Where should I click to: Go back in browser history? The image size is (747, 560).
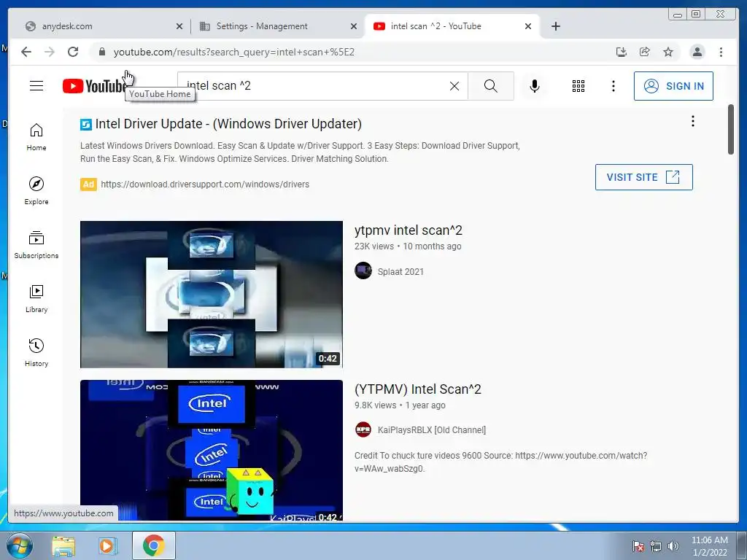coord(26,52)
